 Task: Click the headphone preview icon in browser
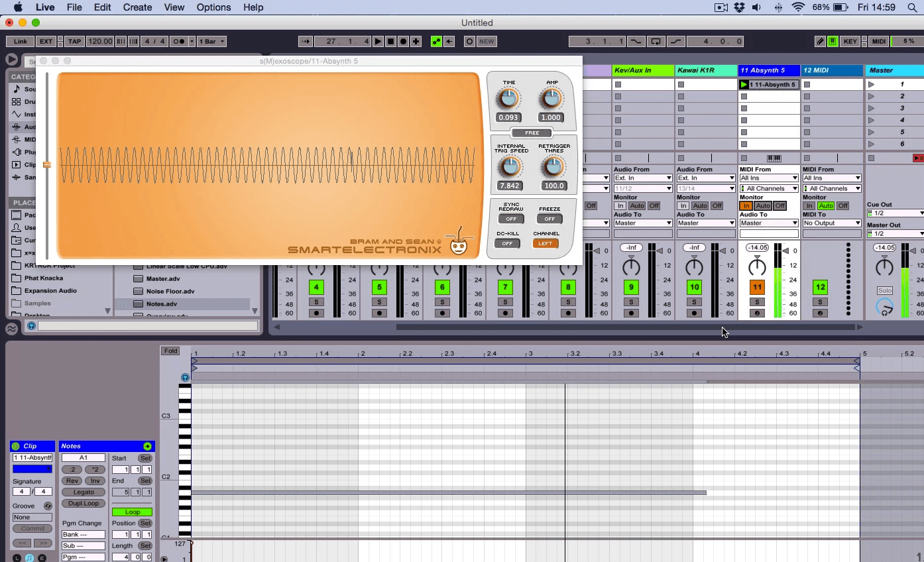click(31, 325)
